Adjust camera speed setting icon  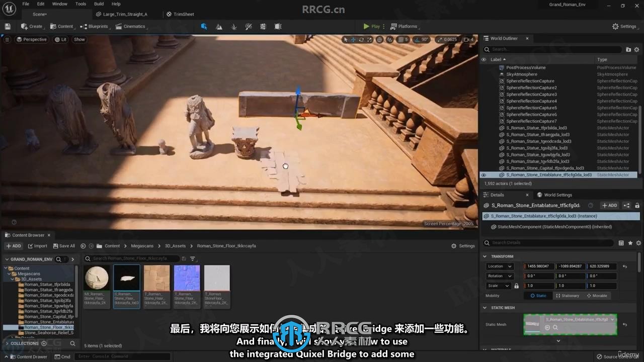click(468, 40)
